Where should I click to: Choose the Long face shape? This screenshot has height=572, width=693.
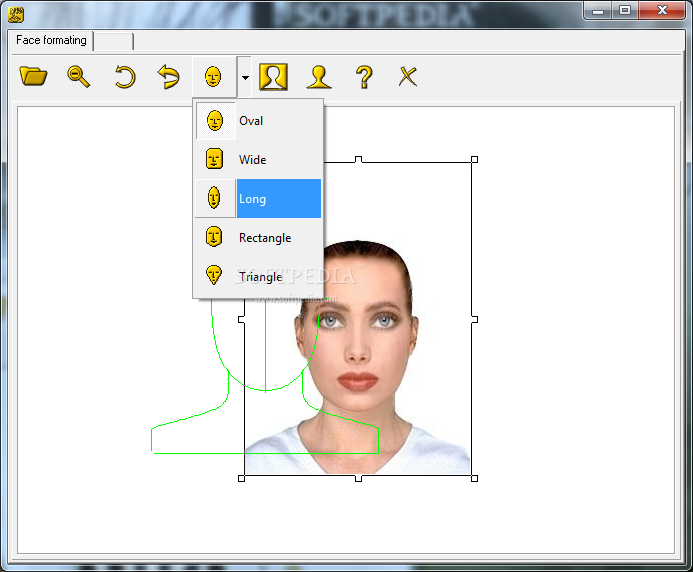pyautogui.click(x=259, y=198)
